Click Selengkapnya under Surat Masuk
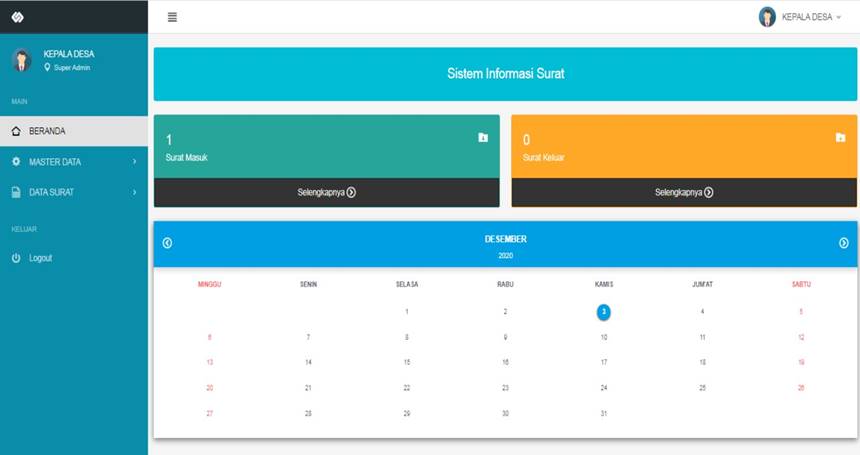The width and height of the screenshot is (860, 455). pos(326,192)
